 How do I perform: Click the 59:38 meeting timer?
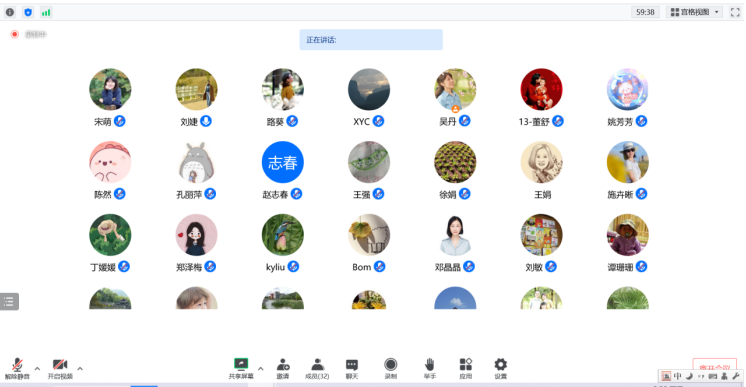(x=645, y=12)
